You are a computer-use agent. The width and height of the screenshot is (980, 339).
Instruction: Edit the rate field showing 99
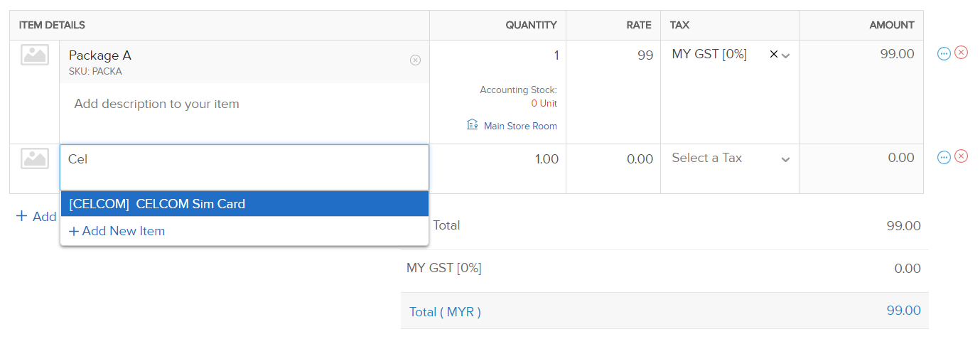pyautogui.click(x=613, y=55)
